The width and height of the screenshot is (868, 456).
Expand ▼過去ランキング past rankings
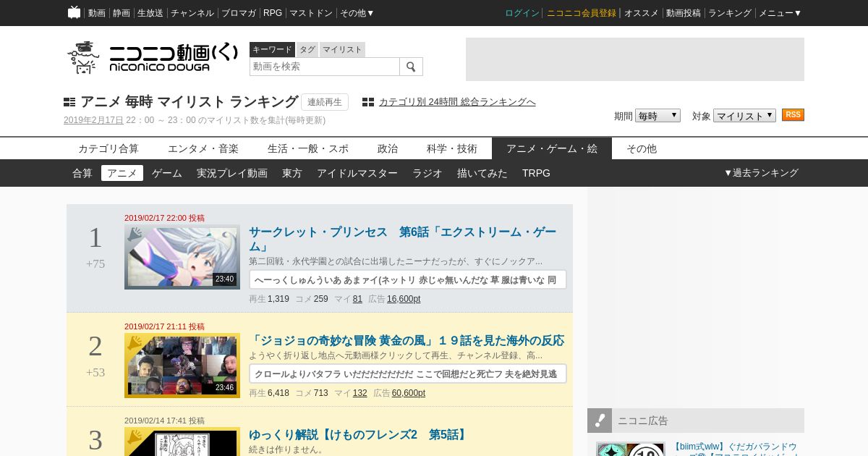click(x=761, y=173)
